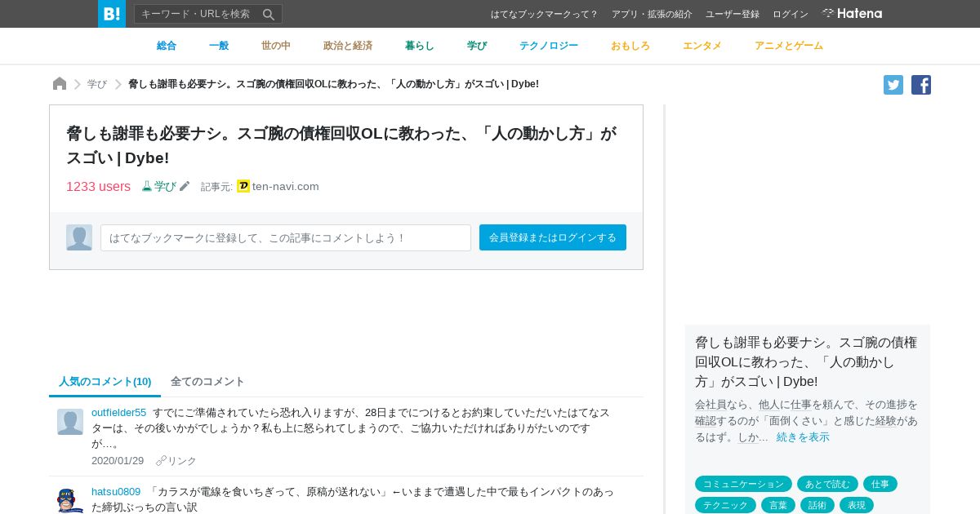Expand summary with 続きを表示
Viewport: 980px width, 514px height.
(803, 437)
